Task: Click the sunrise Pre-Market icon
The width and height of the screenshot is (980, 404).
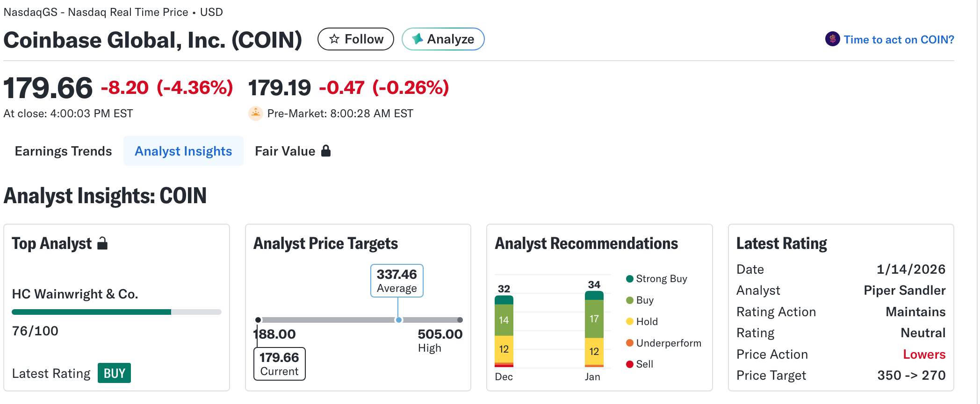Action: pyautogui.click(x=255, y=113)
